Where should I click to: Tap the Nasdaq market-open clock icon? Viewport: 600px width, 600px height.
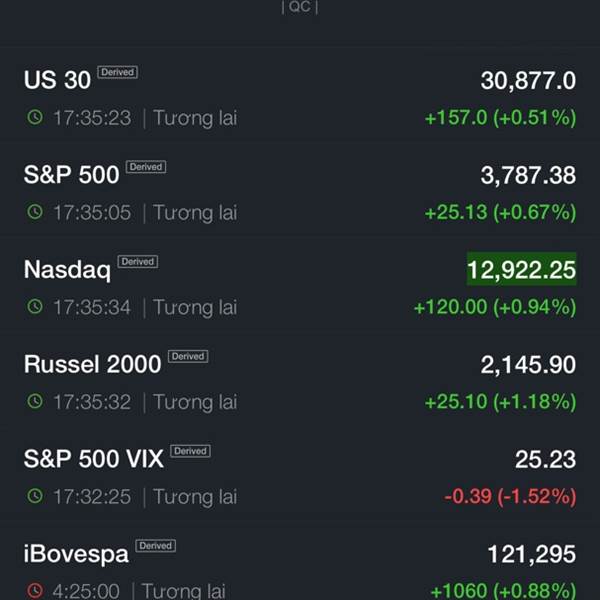coord(35,307)
